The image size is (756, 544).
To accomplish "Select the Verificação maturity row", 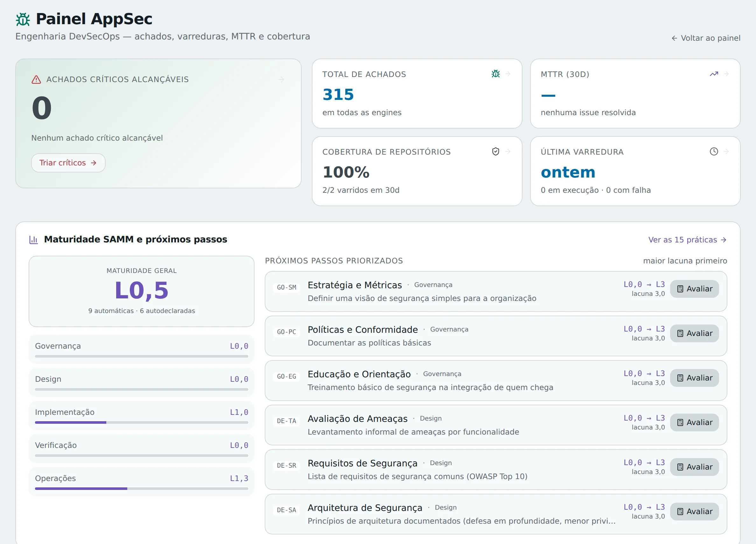I will (x=142, y=448).
